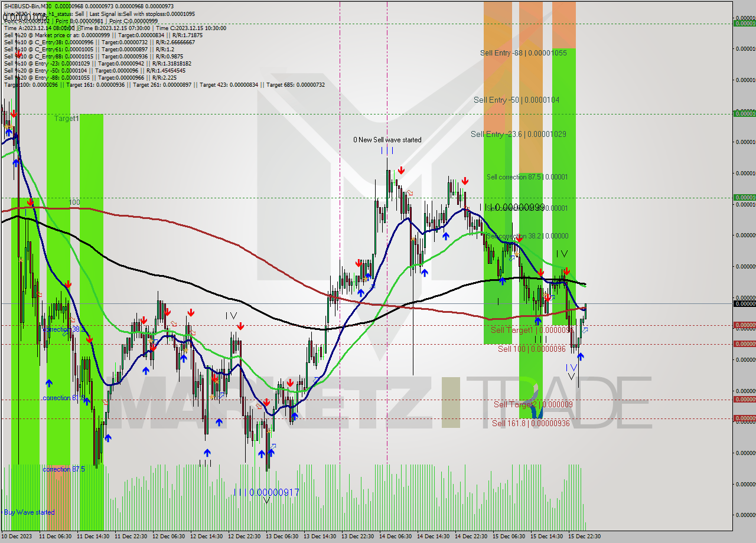The image size is (756, 543).
Task: Select the 'Entry -50: 0.0000104' info line
Action: (x=94, y=70)
